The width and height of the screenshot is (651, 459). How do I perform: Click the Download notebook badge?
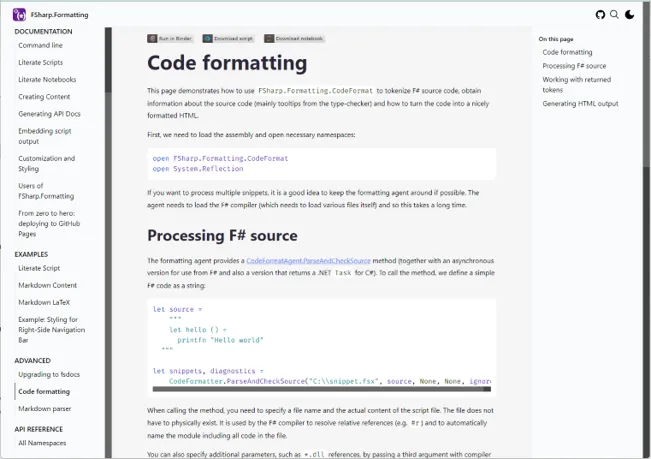pos(294,39)
